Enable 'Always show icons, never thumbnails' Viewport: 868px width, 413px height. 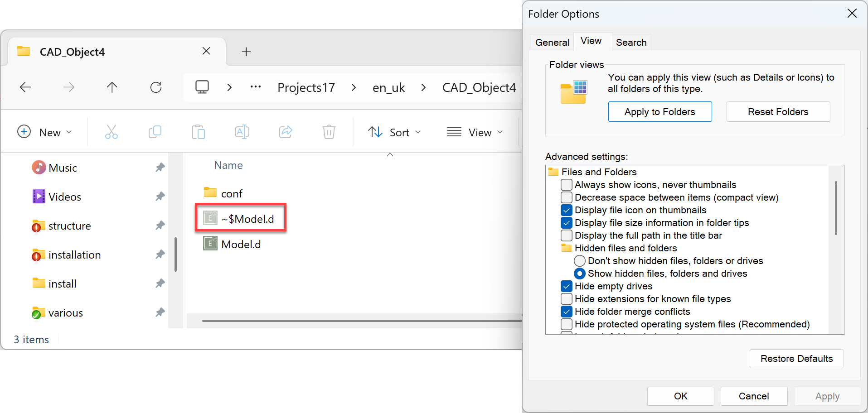tap(566, 184)
